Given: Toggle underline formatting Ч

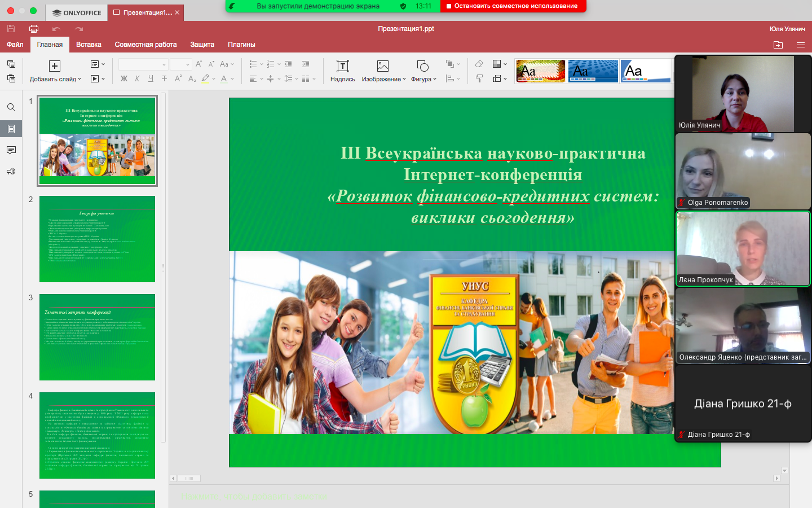Looking at the screenshot, I should (x=151, y=79).
